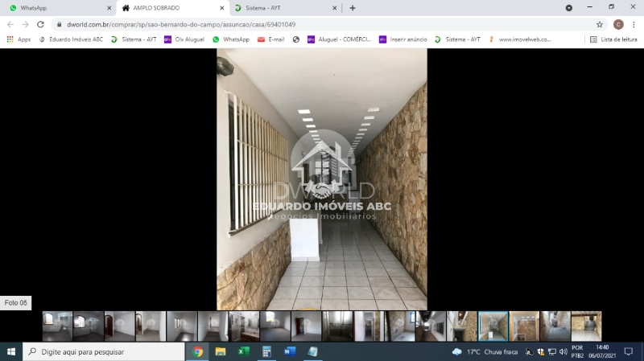Close the AMPLO SOBRADO tab
The width and height of the screenshot is (644, 361).
tap(222, 8)
